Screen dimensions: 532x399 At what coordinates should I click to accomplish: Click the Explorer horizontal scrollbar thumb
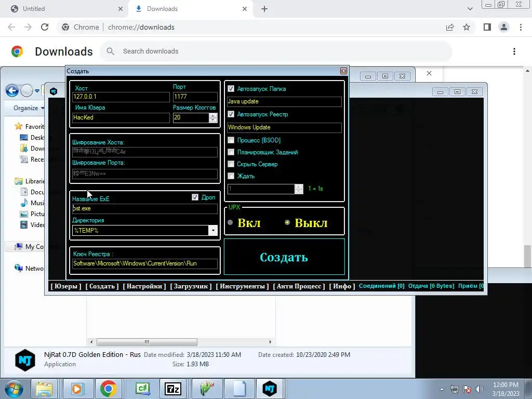click(x=147, y=342)
